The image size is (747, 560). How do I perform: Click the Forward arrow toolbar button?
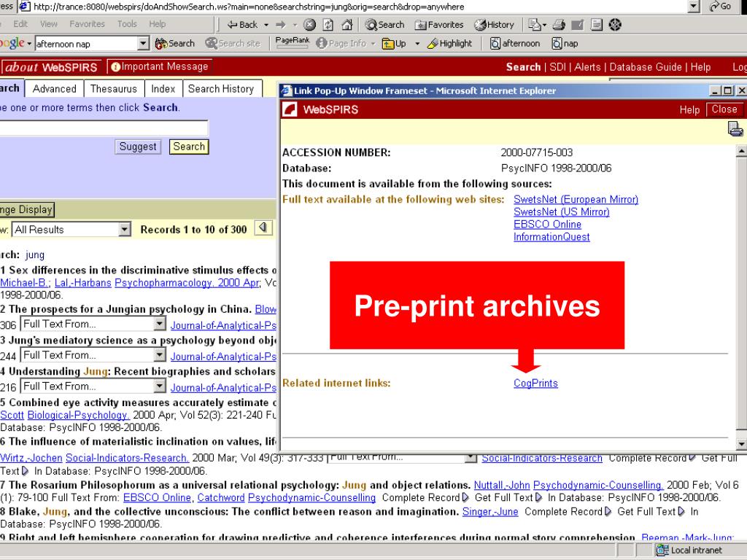pyautogui.click(x=282, y=25)
